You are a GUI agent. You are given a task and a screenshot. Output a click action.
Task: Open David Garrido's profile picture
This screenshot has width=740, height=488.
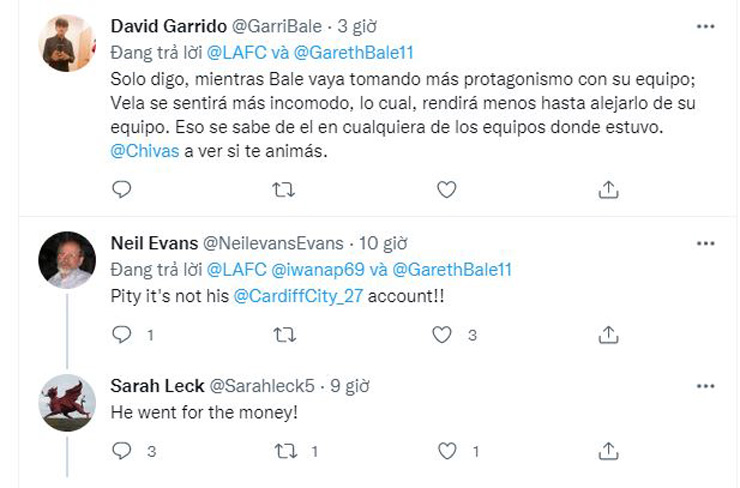pos(67,43)
